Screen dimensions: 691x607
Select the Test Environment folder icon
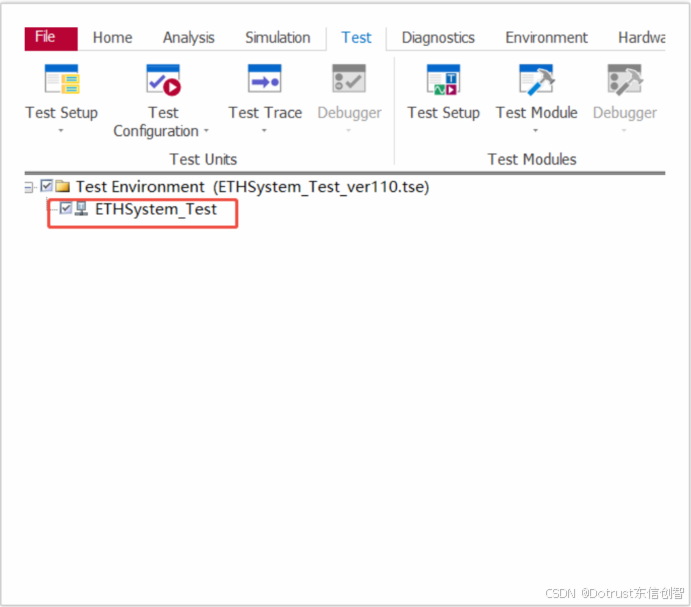(63, 186)
